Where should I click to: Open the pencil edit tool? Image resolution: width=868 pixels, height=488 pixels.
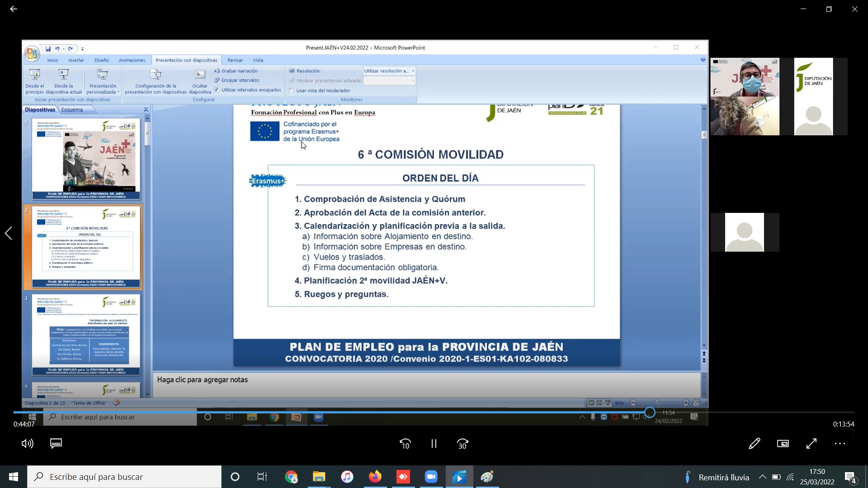[x=754, y=444]
